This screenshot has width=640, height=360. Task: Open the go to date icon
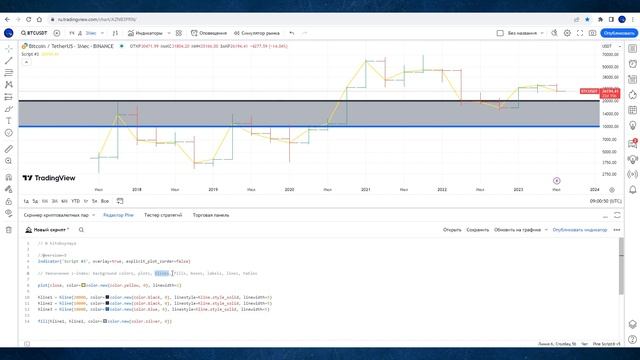coord(120,201)
